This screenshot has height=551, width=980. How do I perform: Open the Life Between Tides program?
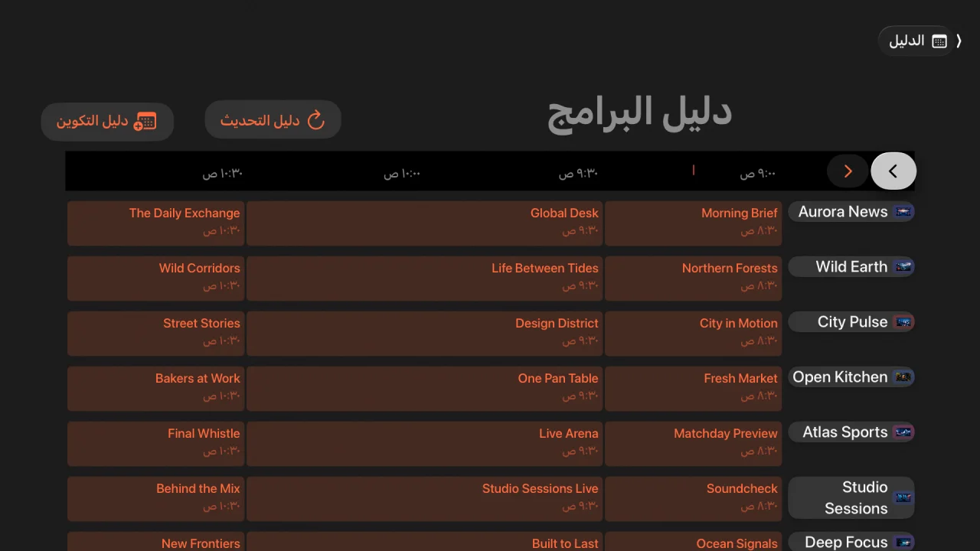pyautogui.click(x=424, y=279)
